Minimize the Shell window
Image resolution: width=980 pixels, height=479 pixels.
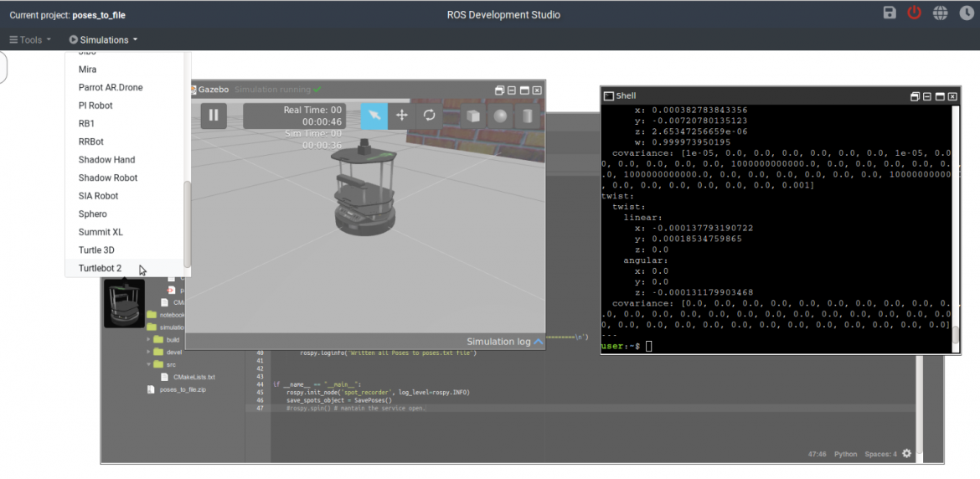[x=927, y=96]
